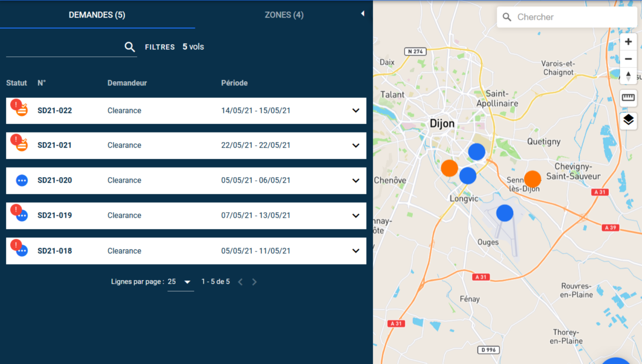Select the blue marker below Quetigny road
Viewport: 642px width, 364px height.
[476, 152]
